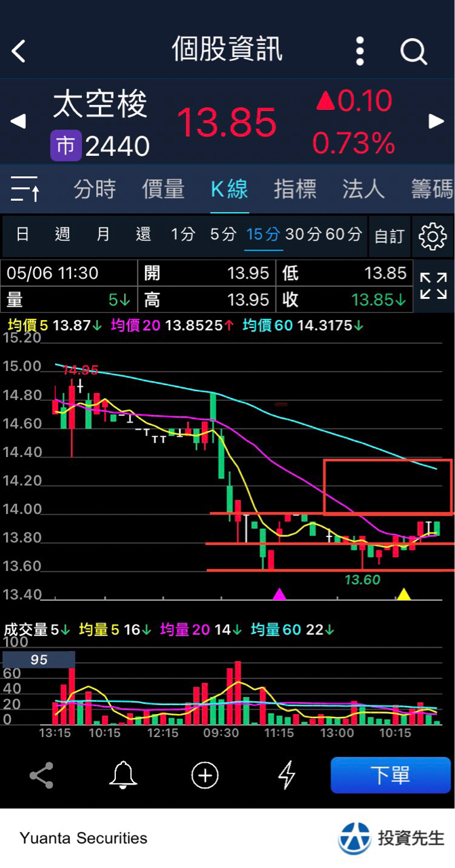Select the 週 weekly interval

[62, 235]
